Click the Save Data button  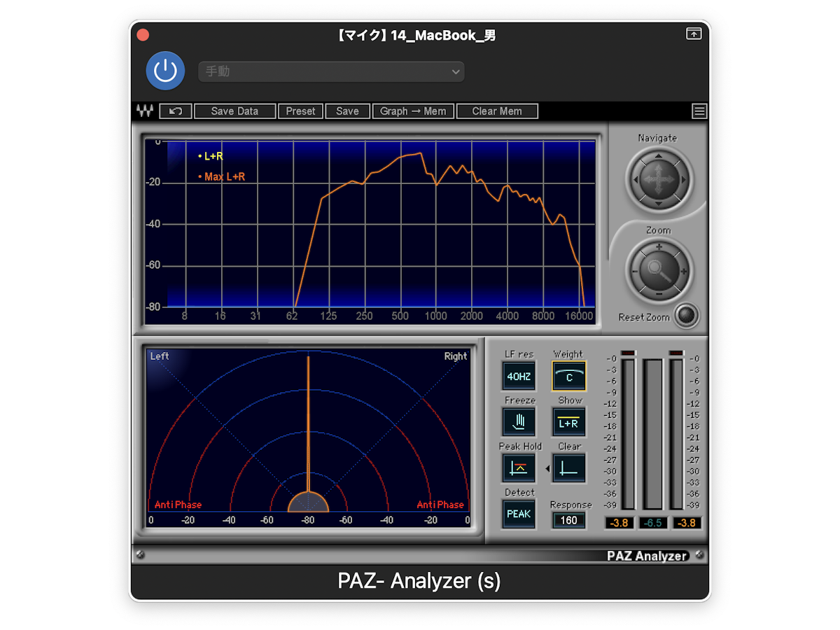click(x=234, y=111)
